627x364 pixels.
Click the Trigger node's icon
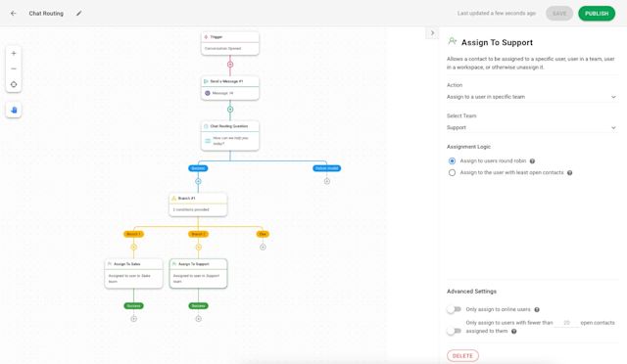(206, 37)
